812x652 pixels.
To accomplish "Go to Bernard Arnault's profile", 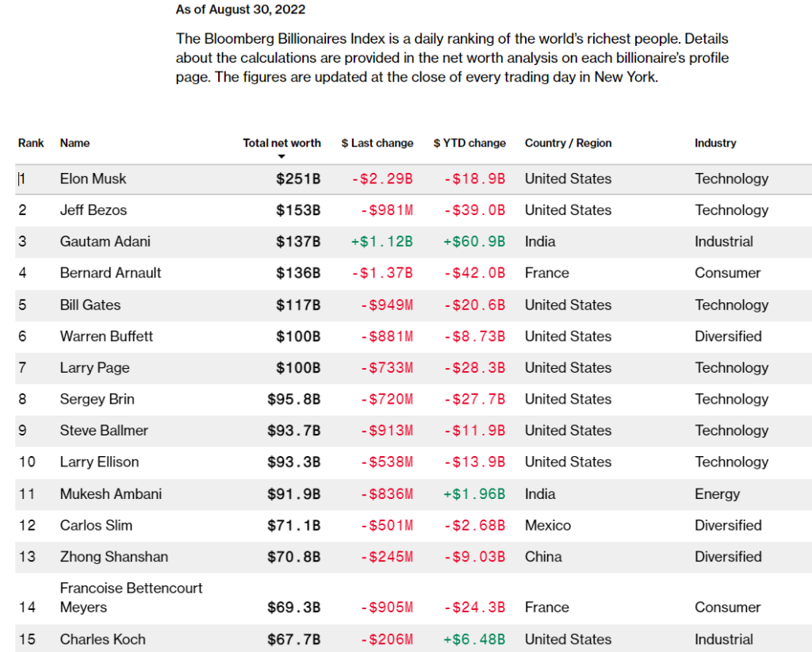I will (x=110, y=273).
